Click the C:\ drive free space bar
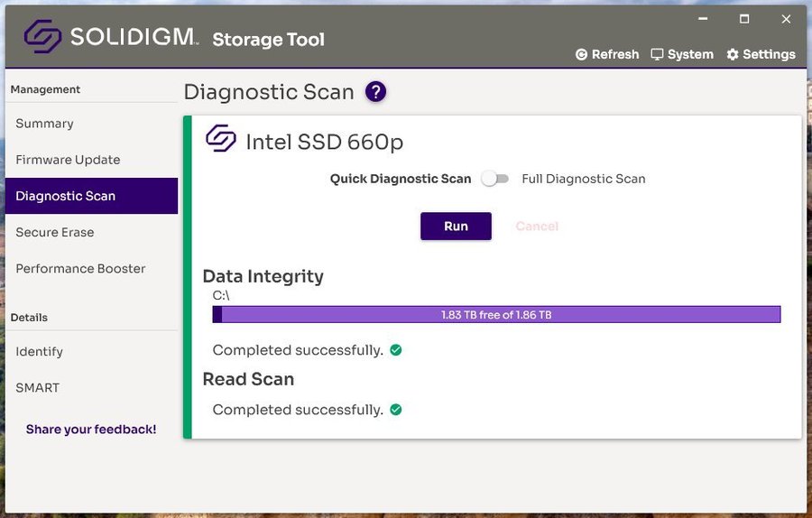 (x=496, y=315)
